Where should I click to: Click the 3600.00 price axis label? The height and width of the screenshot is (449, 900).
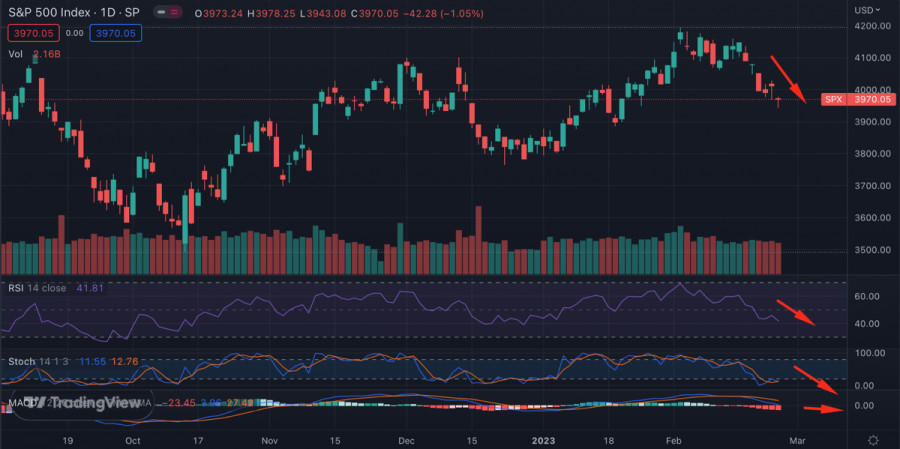pos(872,218)
